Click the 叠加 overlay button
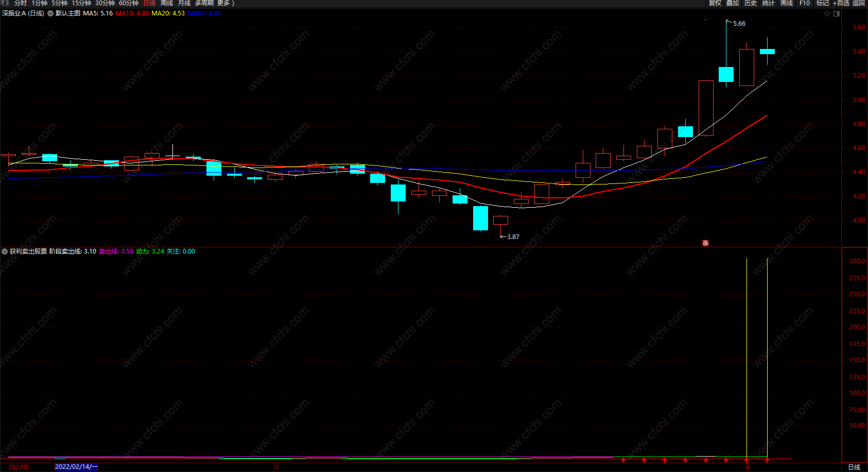The width and height of the screenshot is (868, 472). [733, 3]
